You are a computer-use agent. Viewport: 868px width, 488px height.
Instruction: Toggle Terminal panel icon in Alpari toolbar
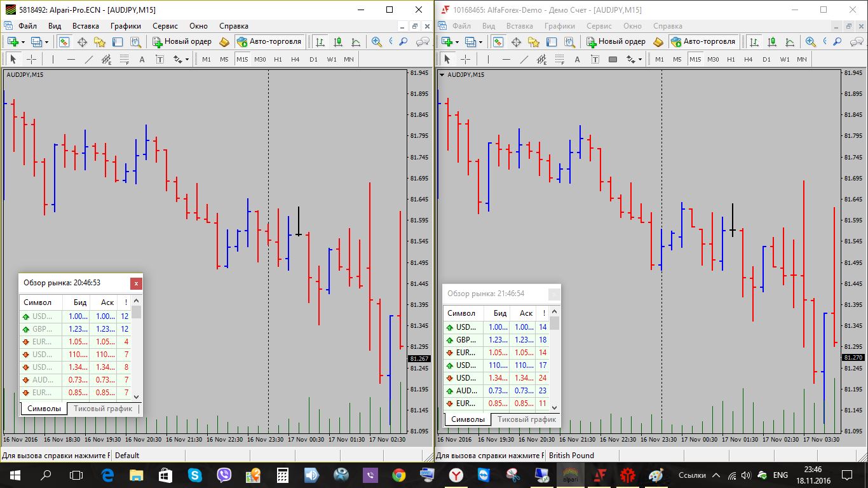(x=118, y=41)
